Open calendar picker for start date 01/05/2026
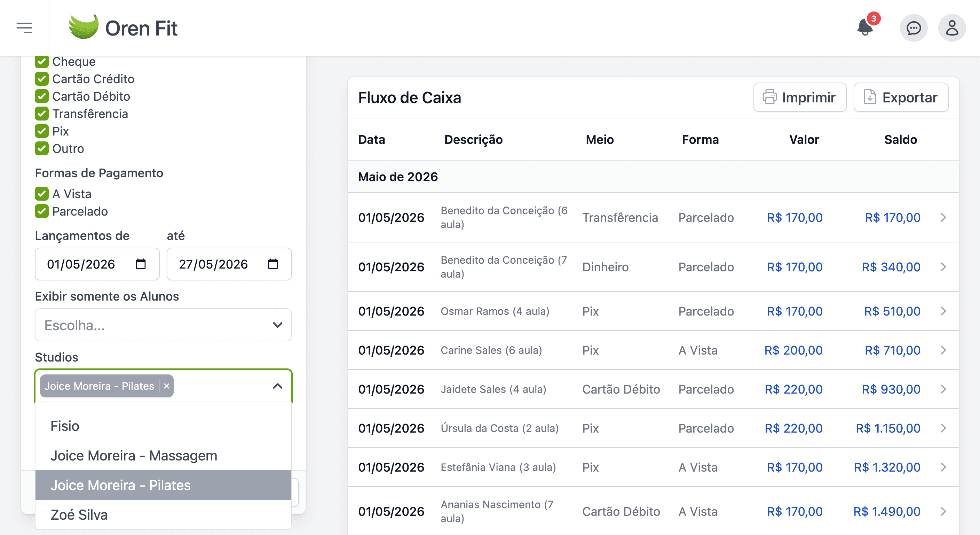Screen dimensions: 980x535 141,264
